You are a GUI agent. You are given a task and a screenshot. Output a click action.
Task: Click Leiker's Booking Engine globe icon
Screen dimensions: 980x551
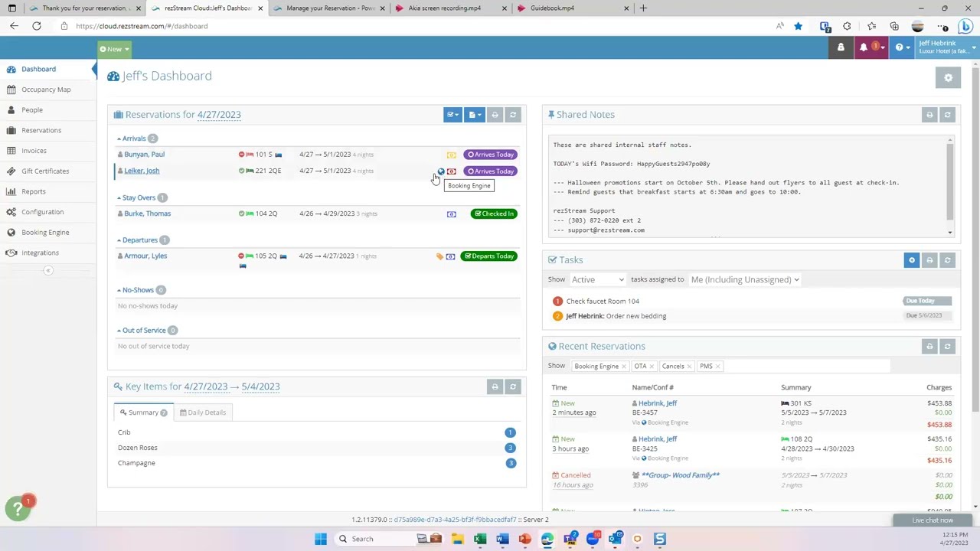coord(440,171)
